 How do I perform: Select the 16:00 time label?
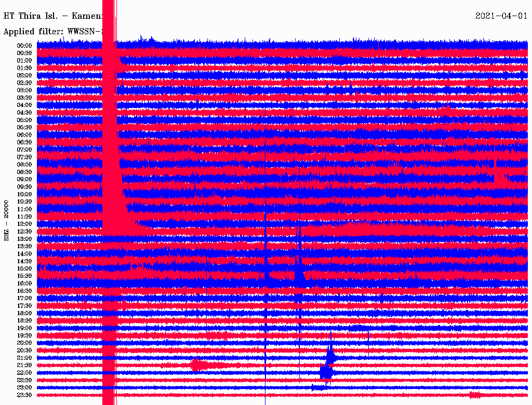point(24,283)
